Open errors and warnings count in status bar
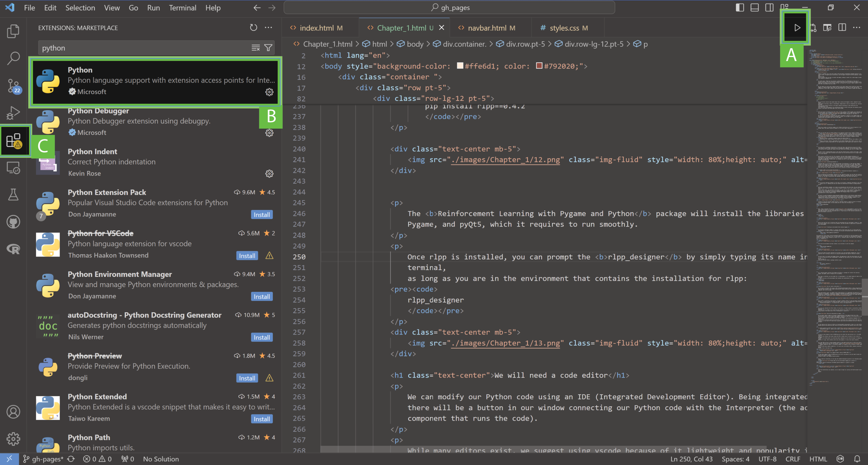 point(97,459)
